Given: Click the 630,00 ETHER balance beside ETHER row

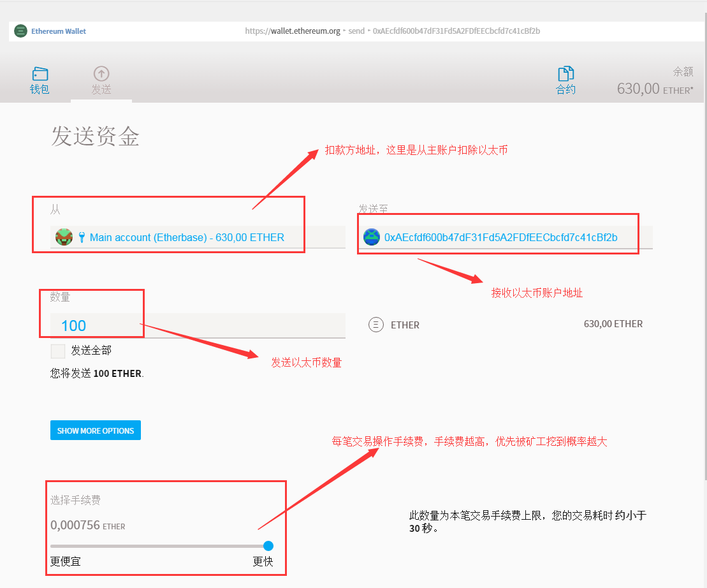Looking at the screenshot, I should coord(613,324).
